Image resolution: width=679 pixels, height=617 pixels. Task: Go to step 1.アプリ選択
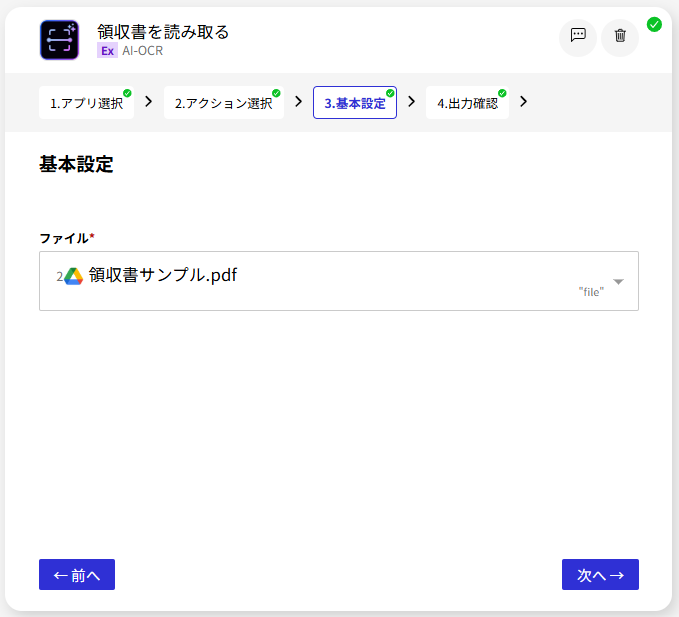click(x=87, y=103)
